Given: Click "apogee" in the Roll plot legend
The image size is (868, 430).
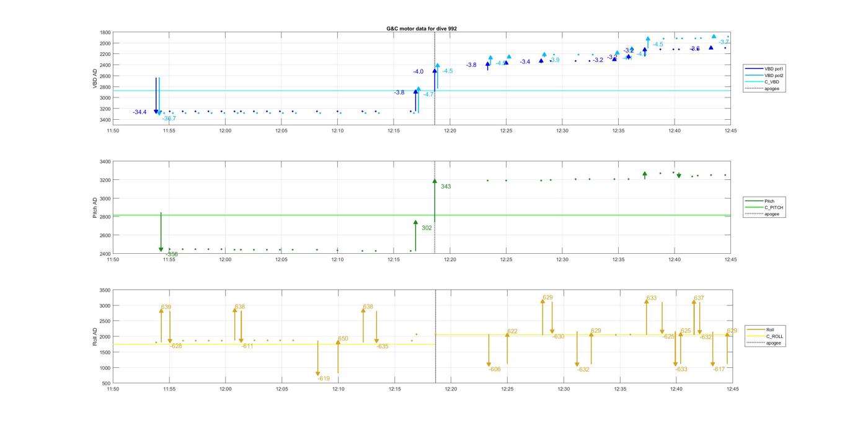Looking at the screenshot, I should point(766,343).
